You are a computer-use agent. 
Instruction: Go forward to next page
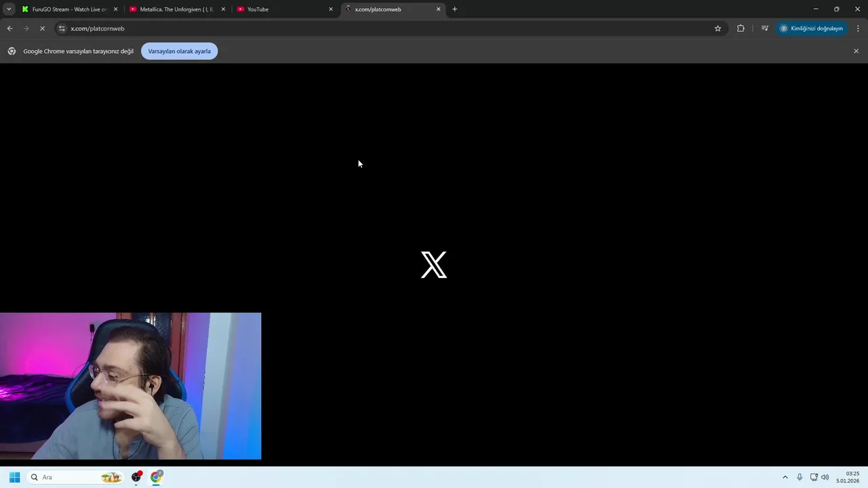coord(26,28)
